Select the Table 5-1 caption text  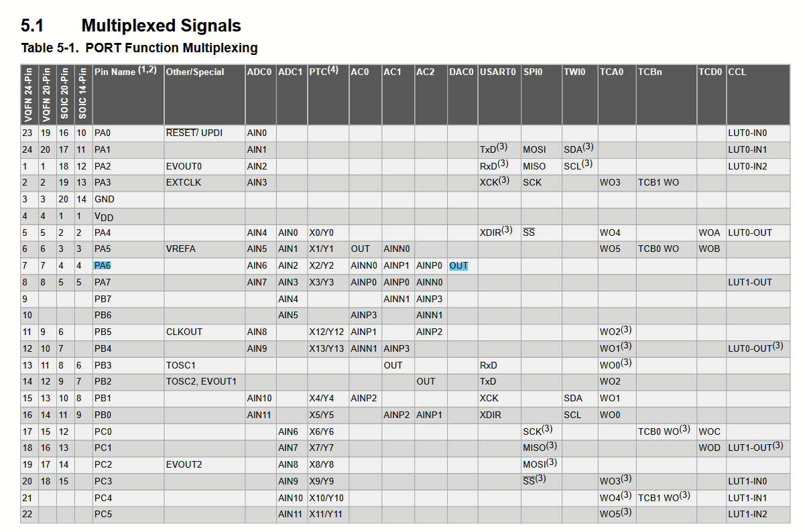(139, 48)
